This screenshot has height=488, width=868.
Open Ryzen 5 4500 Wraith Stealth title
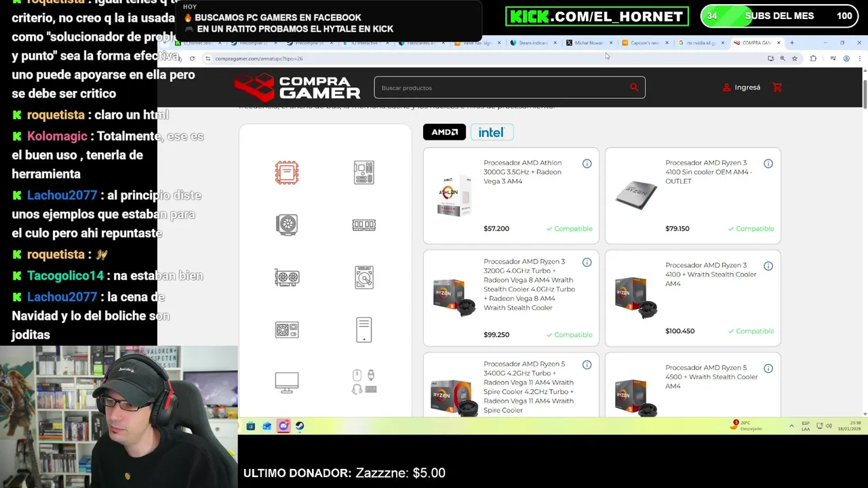point(711,377)
